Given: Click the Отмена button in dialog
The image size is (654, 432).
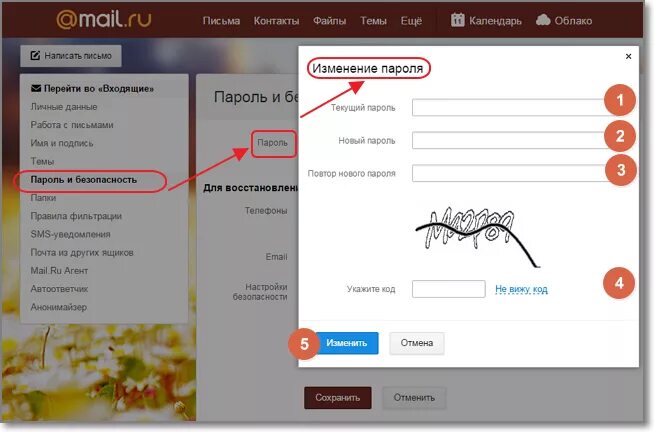Looking at the screenshot, I should click(417, 343).
